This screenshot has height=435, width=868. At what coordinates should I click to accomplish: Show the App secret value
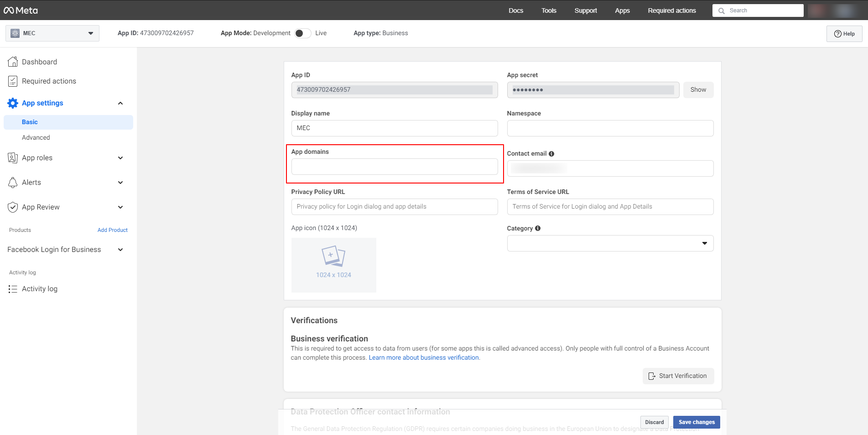click(698, 90)
